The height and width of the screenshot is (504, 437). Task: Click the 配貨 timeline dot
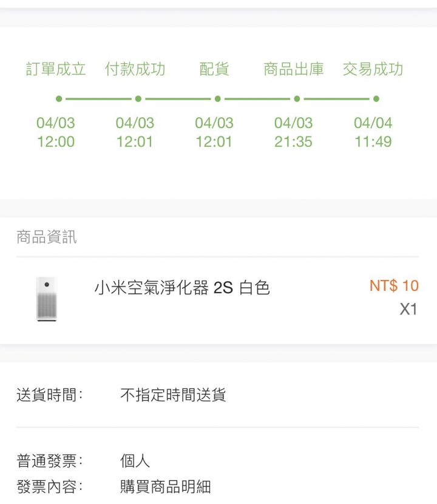click(217, 99)
